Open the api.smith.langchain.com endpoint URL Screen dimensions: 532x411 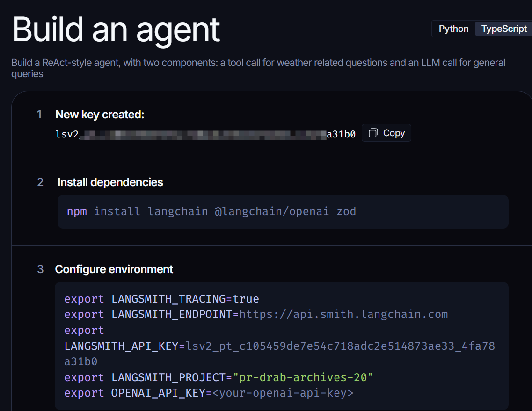343,314
